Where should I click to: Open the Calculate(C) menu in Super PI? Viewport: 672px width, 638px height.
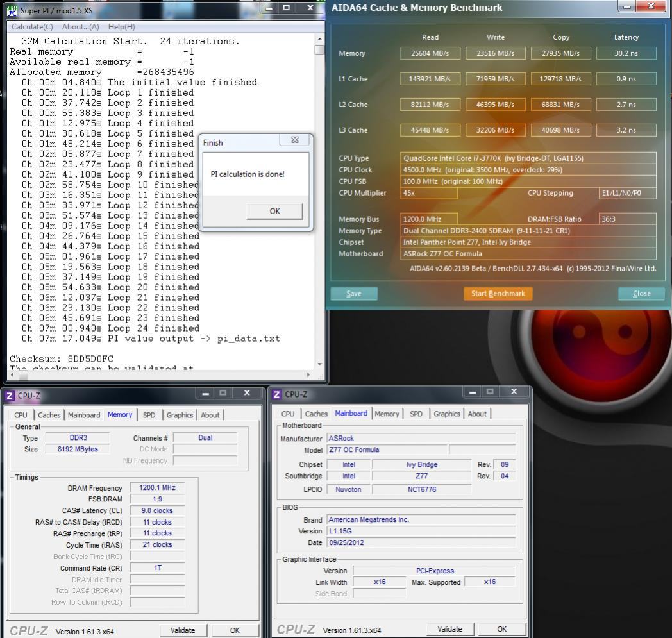click(32, 26)
